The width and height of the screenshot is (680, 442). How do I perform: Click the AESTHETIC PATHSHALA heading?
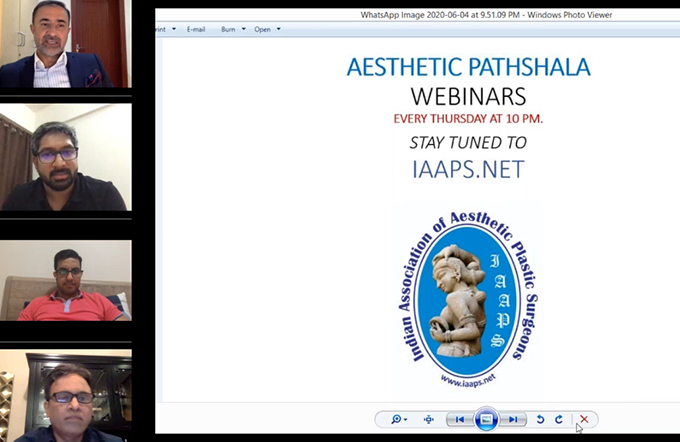468,67
